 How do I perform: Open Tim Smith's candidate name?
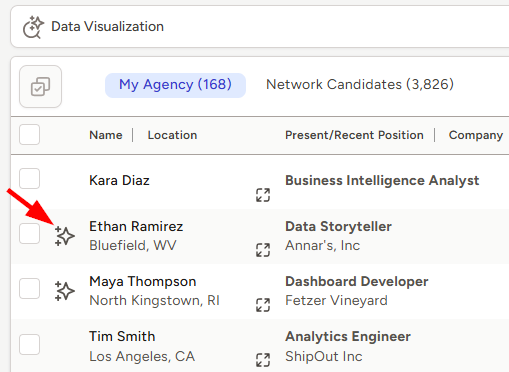[122, 336]
